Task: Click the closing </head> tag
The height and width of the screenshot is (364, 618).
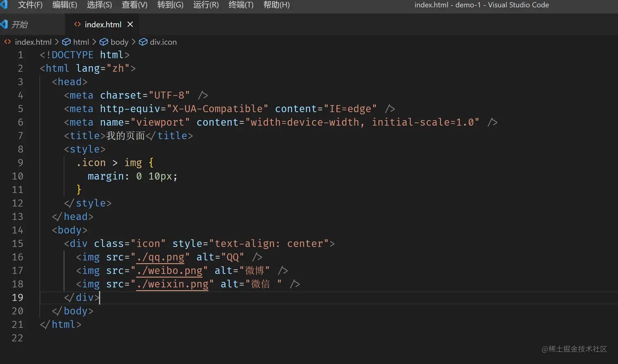Action: (x=73, y=217)
